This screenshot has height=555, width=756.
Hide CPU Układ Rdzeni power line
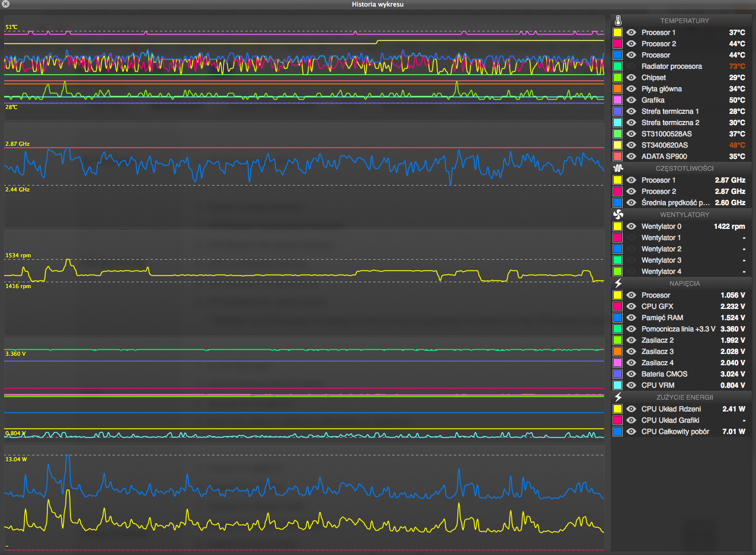pyautogui.click(x=632, y=409)
